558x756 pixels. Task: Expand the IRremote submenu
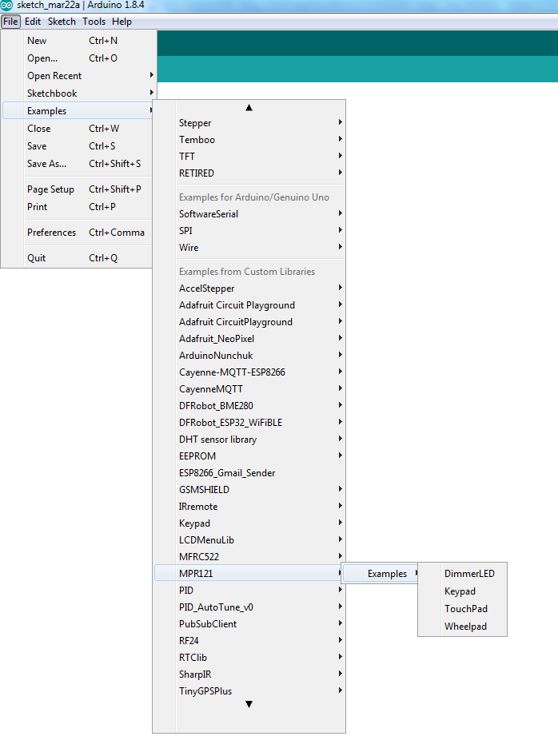(x=249, y=507)
